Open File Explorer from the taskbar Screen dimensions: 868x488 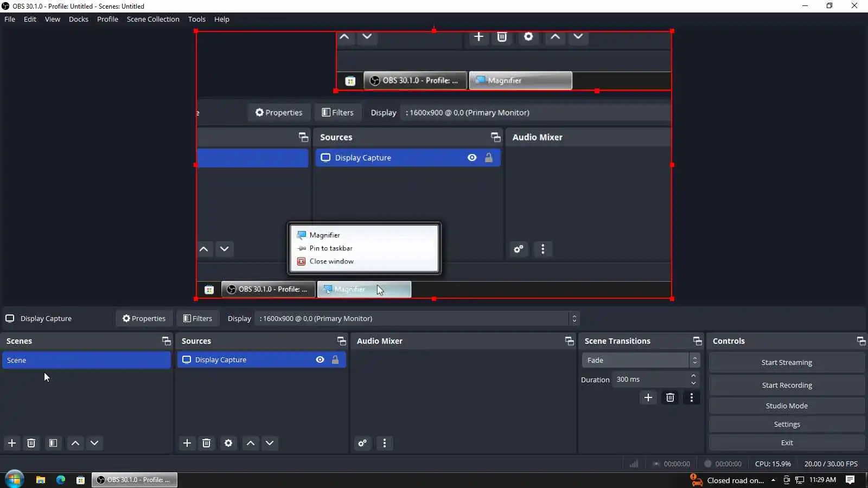click(40, 480)
